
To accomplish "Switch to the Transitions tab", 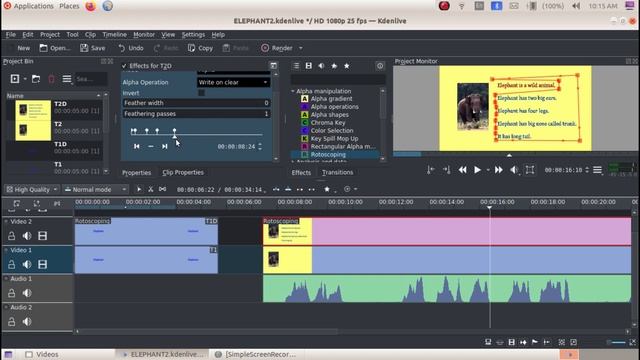I will point(338,172).
